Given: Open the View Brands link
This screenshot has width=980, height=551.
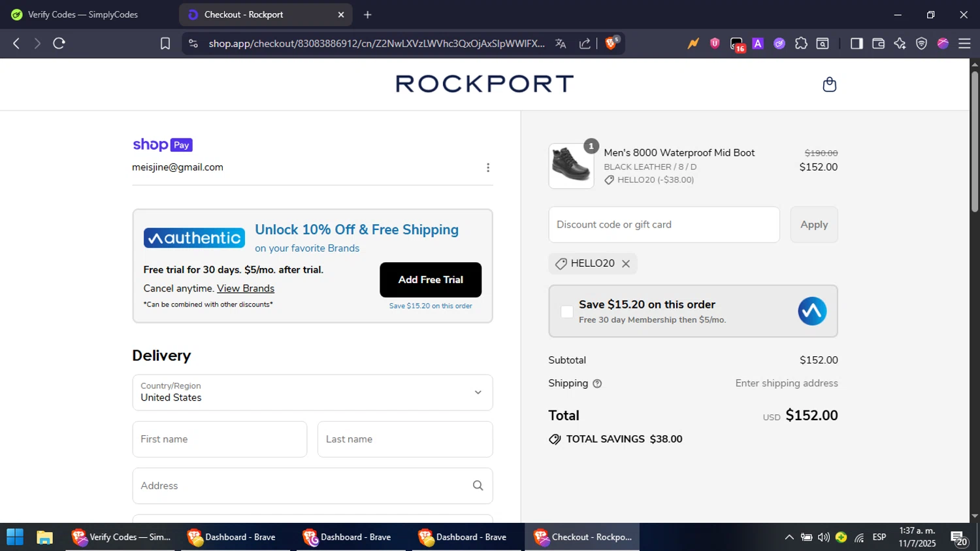Looking at the screenshot, I should 246,288.
